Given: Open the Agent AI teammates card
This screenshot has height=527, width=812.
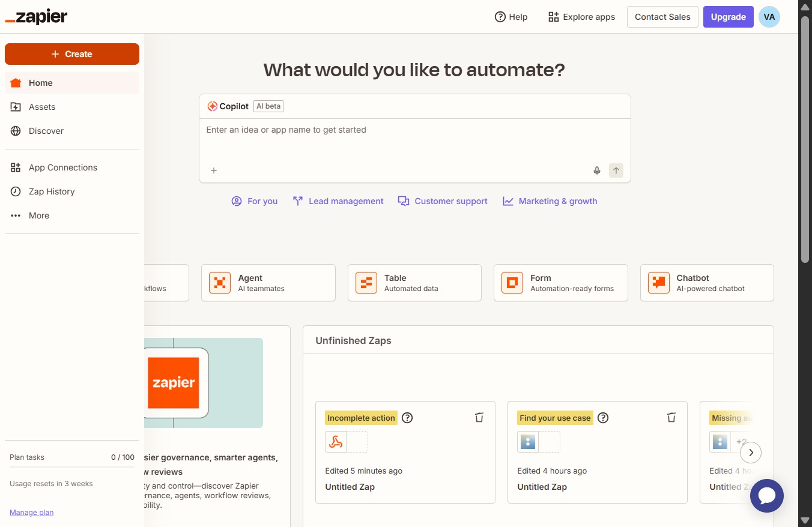Looking at the screenshot, I should [x=268, y=283].
